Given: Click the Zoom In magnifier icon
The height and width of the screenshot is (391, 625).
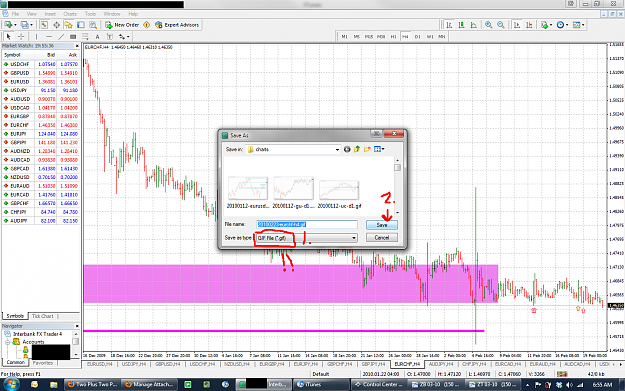Looking at the screenshot, I should tap(489, 25).
